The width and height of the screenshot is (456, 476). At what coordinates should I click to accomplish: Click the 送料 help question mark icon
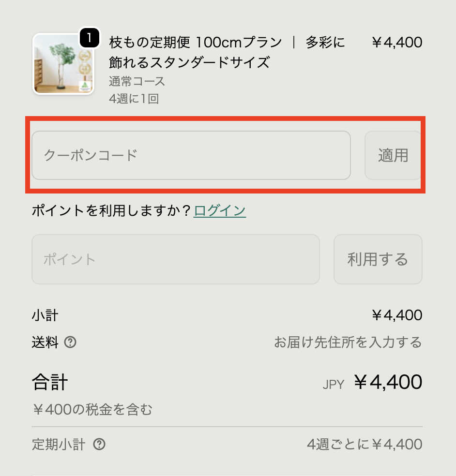[x=70, y=343]
